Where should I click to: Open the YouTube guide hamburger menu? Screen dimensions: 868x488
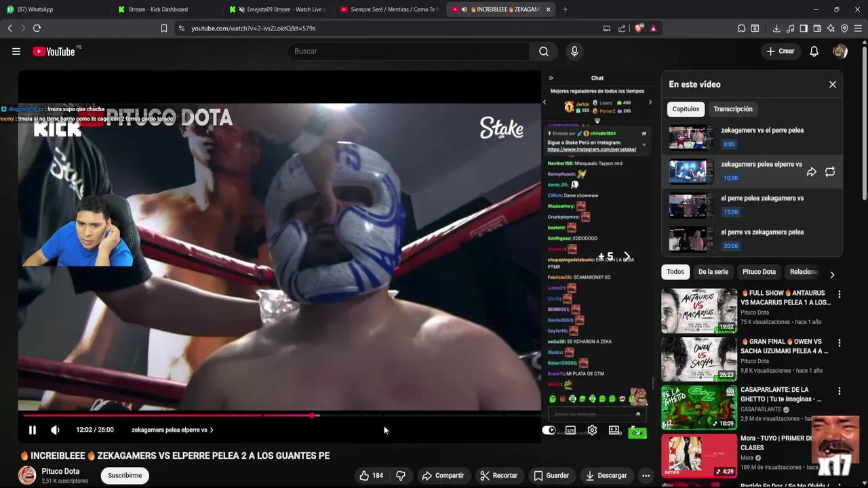16,52
